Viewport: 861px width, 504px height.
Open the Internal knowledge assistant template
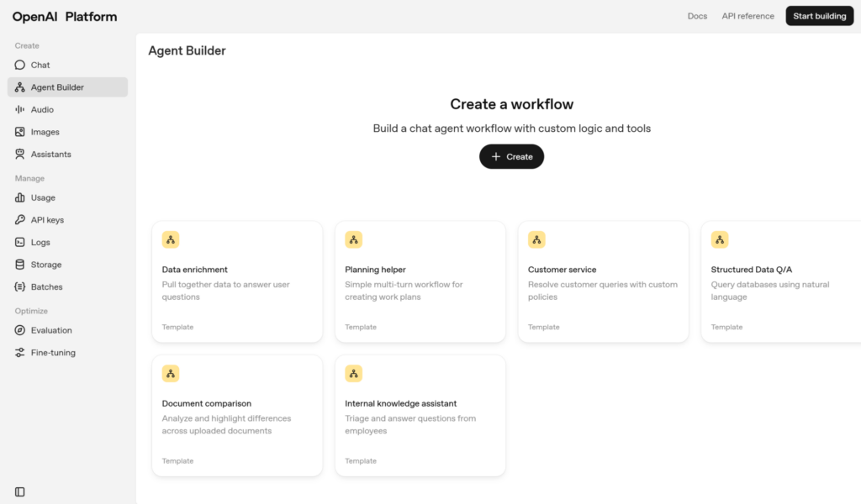[x=420, y=415]
